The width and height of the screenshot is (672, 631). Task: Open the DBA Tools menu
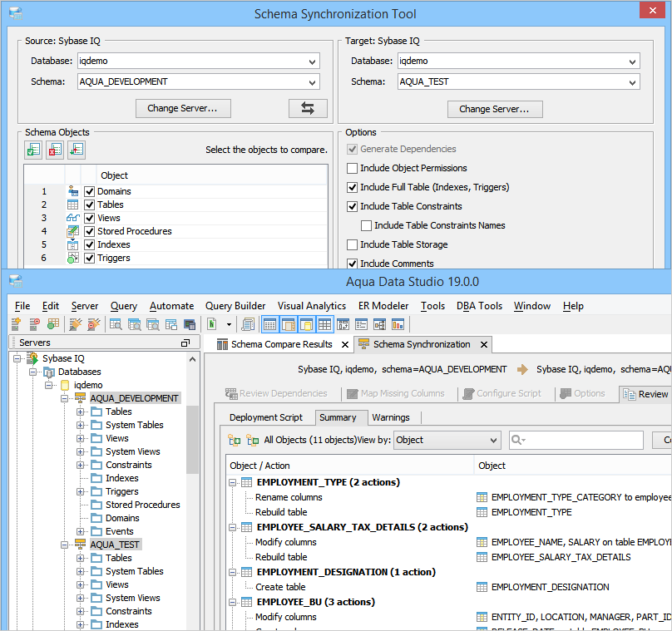point(479,306)
